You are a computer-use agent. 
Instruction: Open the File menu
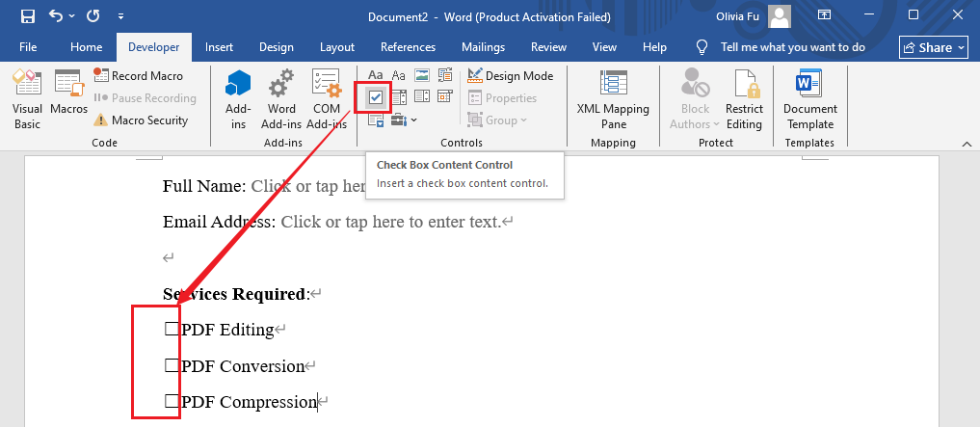coord(28,47)
